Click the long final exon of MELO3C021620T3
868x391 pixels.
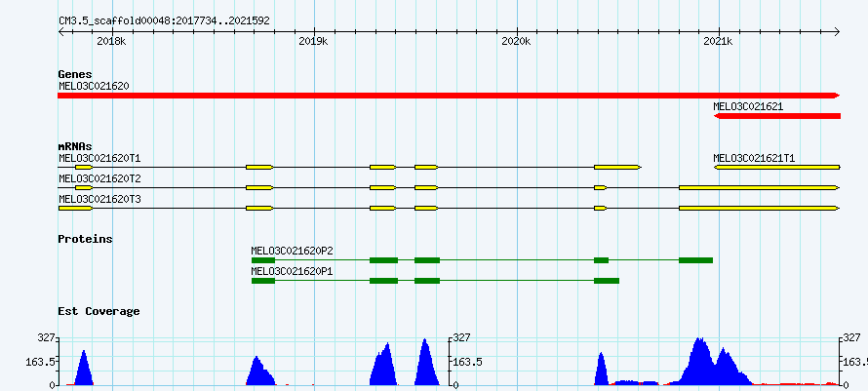click(760, 209)
